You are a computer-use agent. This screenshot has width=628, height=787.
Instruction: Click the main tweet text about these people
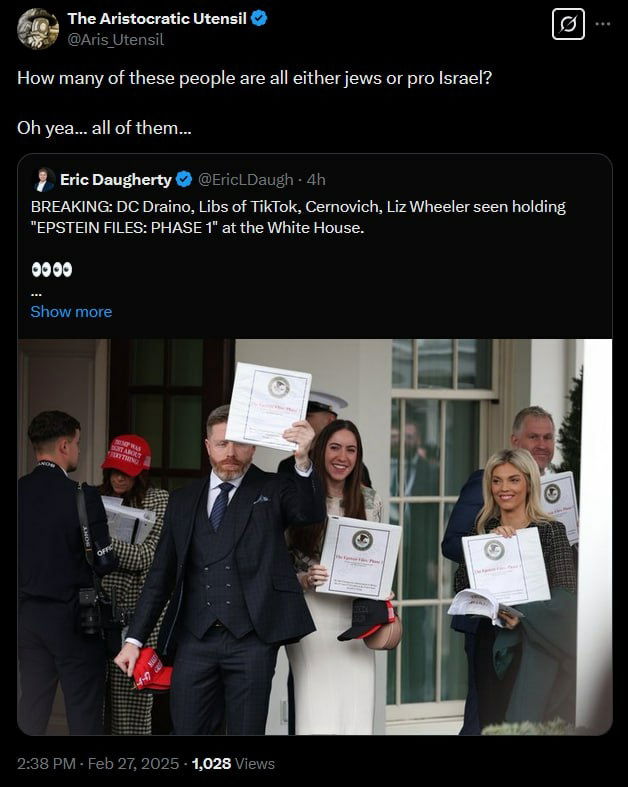pyautogui.click(x=255, y=78)
